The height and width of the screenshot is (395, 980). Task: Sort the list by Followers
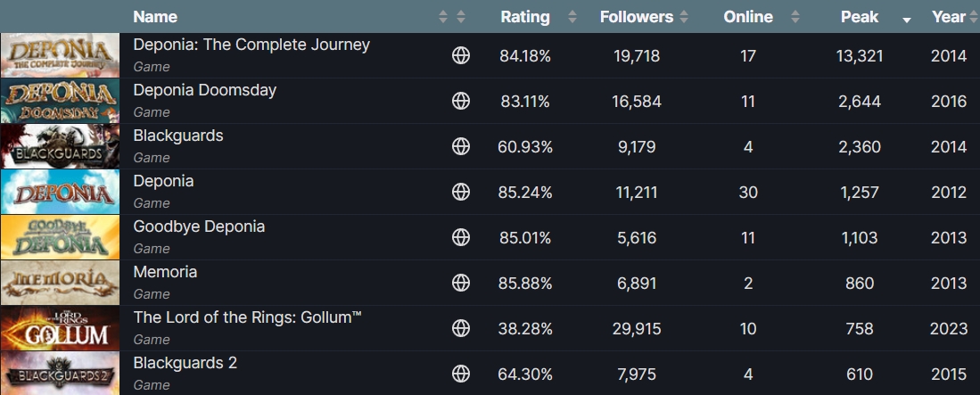[x=636, y=17]
